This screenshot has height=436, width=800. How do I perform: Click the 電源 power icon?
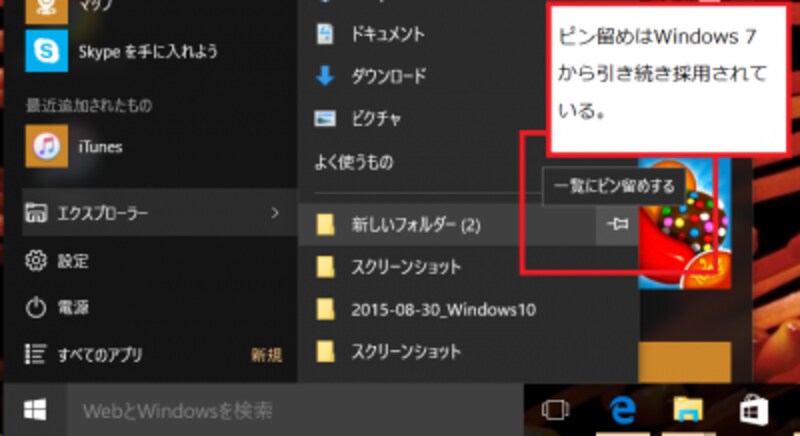pyautogui.click(x=36, y=307)
